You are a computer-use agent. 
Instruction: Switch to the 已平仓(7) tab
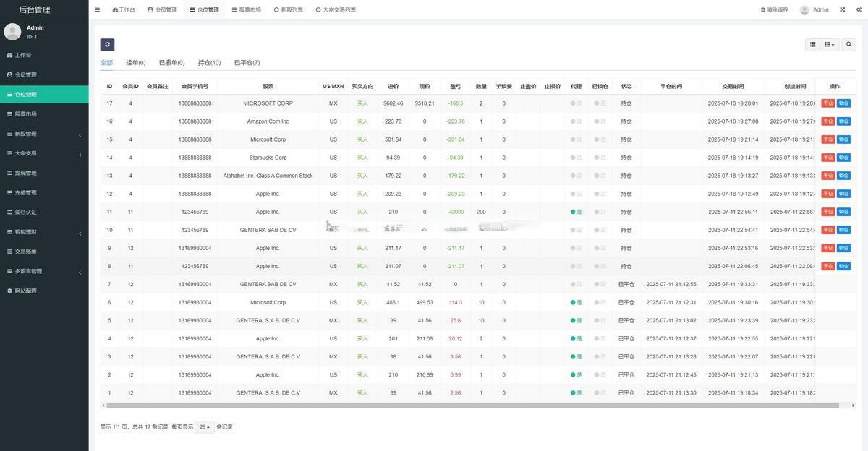[x=247, y=63]
